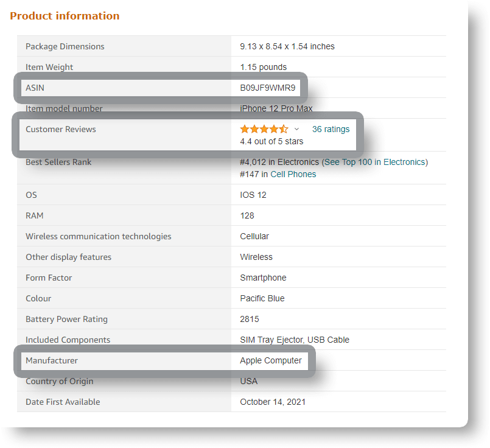Click Other display features label
Viewport: 490px width, 448px height.
pos(68,257)
